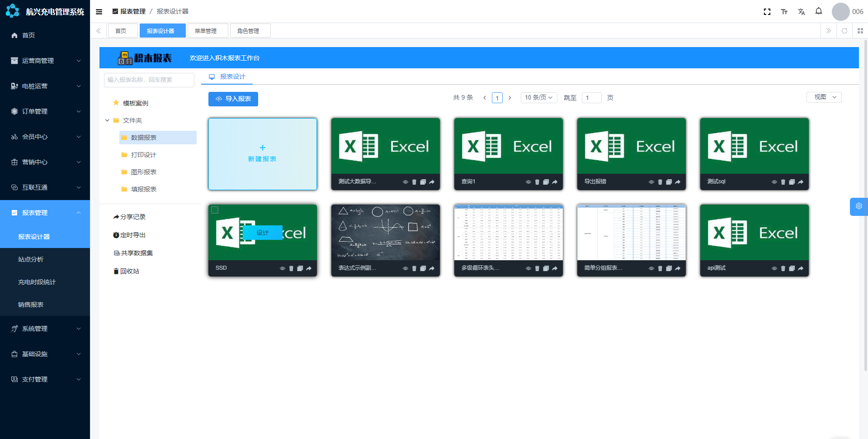Image resolution: width=868 pixels, height=439 pixels.
Task: Tick the checkbox on SSD report card
Action: (x=215, y=210)
